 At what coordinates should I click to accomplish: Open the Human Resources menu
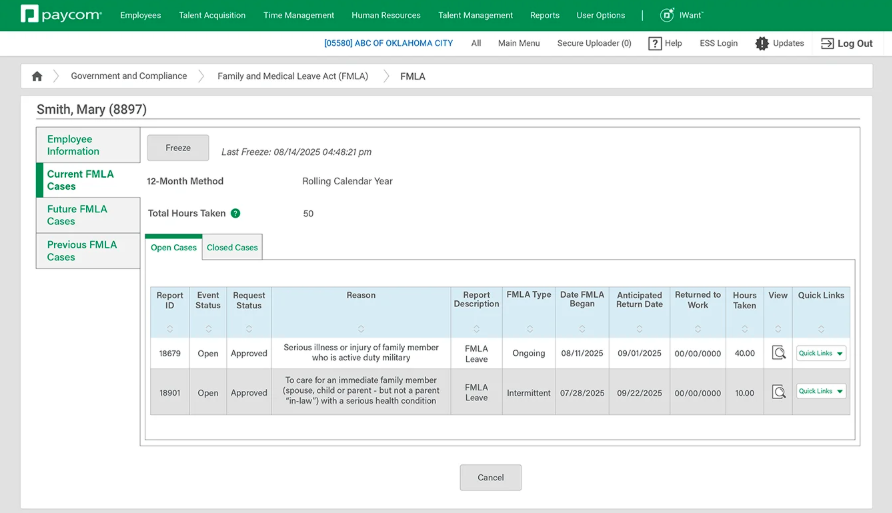(386, 15)
